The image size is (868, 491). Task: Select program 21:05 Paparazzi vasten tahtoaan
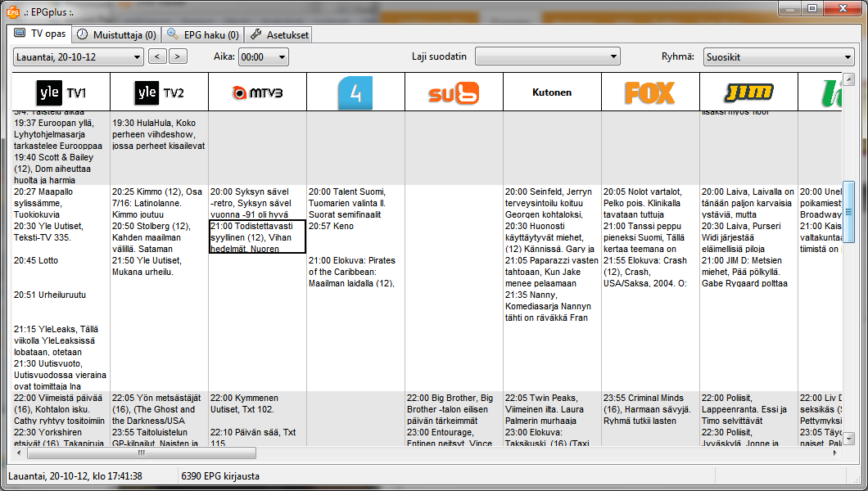click(552, 272)
